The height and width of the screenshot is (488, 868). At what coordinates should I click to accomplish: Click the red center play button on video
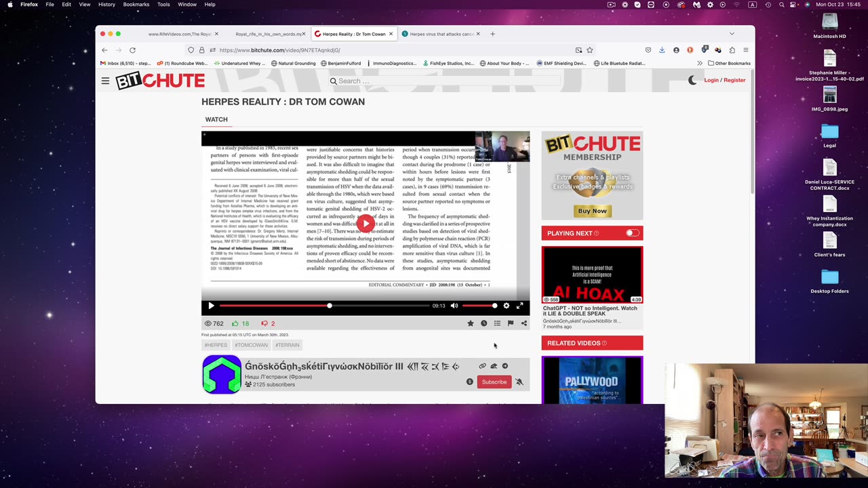click(366, 224)
